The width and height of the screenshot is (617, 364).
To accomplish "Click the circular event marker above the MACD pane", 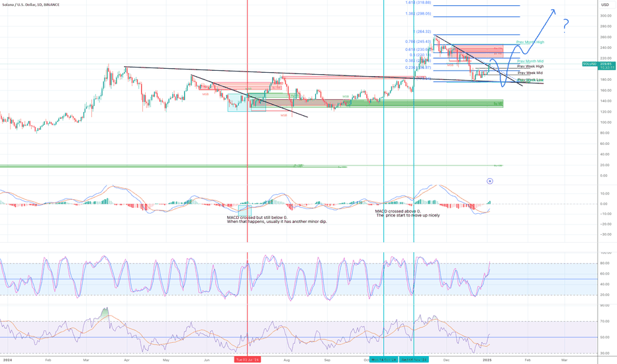I will pyautogui.click(x=490, y=181).
